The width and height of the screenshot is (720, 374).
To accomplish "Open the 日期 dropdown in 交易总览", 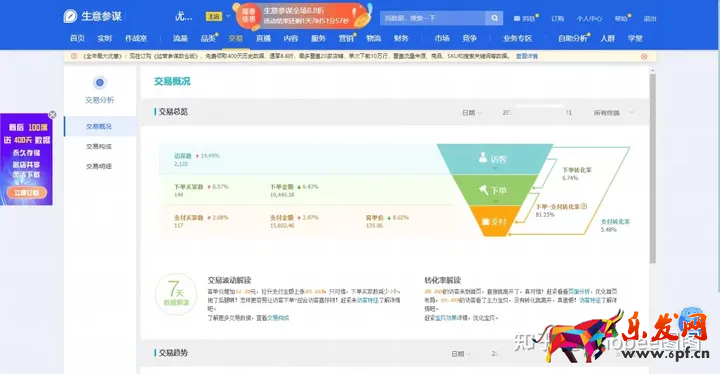I will [x=472, y=113].
